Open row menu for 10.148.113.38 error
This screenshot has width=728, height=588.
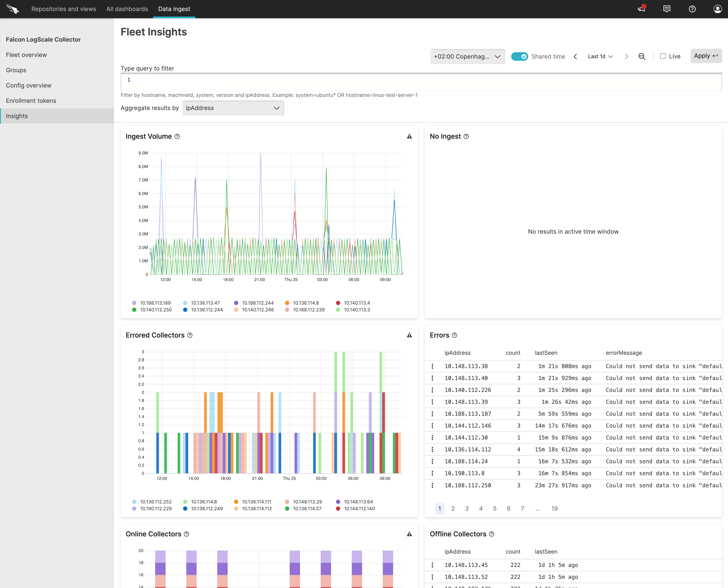(432, 366)
